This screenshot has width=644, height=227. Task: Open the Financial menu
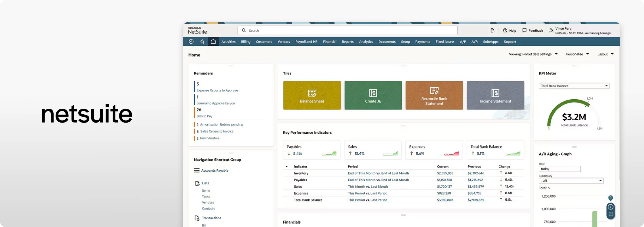[329, 42]
